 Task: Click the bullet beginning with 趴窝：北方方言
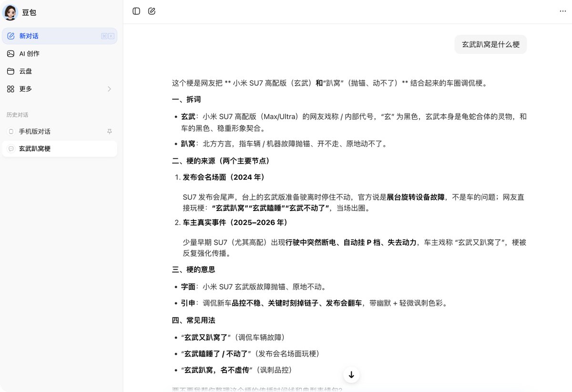286,144
